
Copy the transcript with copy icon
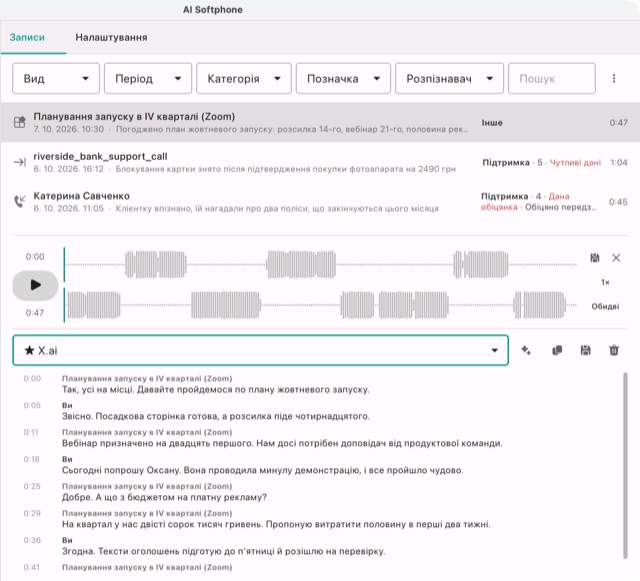click(557, 350)
